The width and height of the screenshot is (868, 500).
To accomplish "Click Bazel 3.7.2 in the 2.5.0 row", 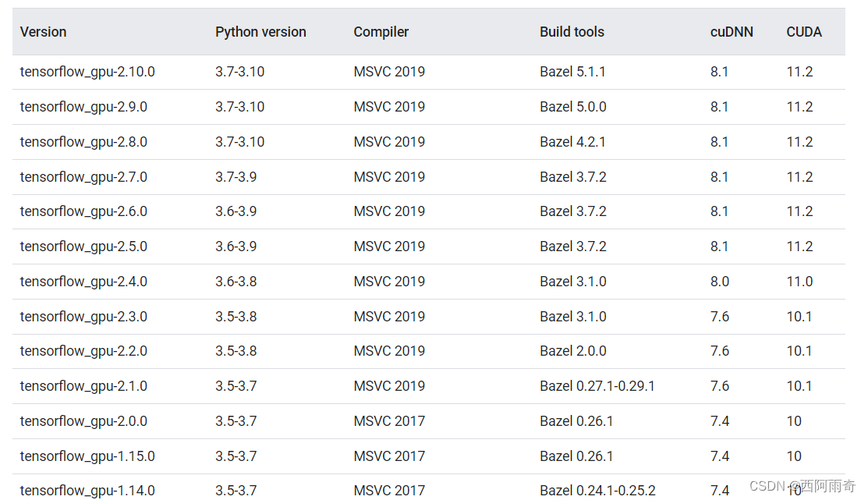I will tap(573, 246).
